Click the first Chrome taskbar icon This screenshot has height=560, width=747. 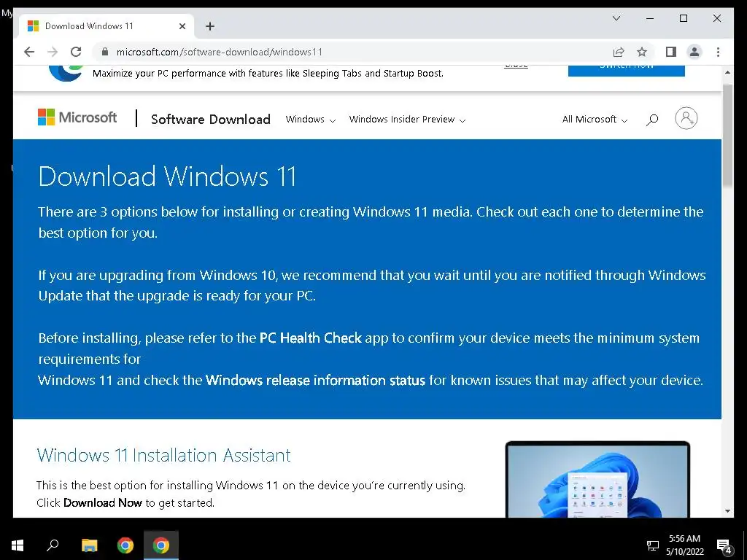click(125, 545)
